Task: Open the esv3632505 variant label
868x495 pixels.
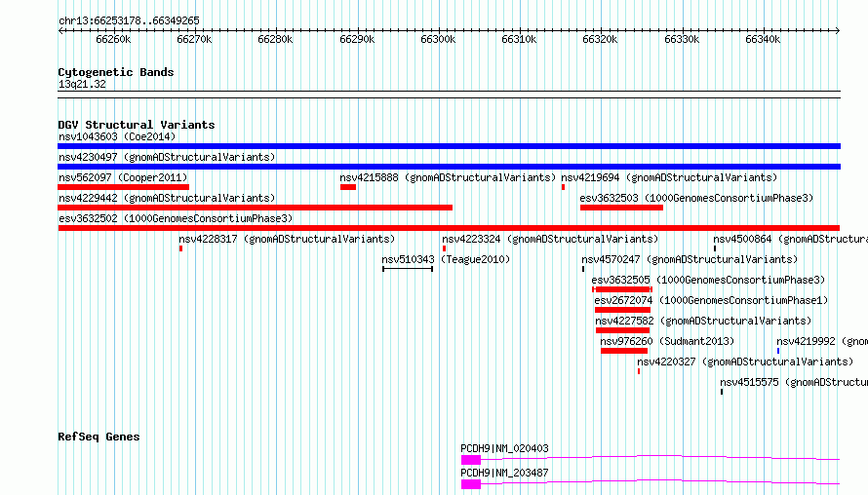Action: click(x=708, y=280)
